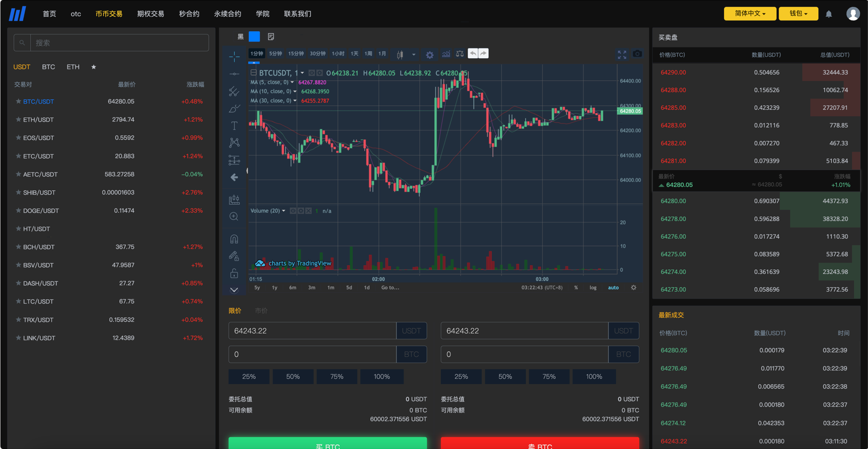
Task: Toggle log scale on chart
Action: point(593,288)
